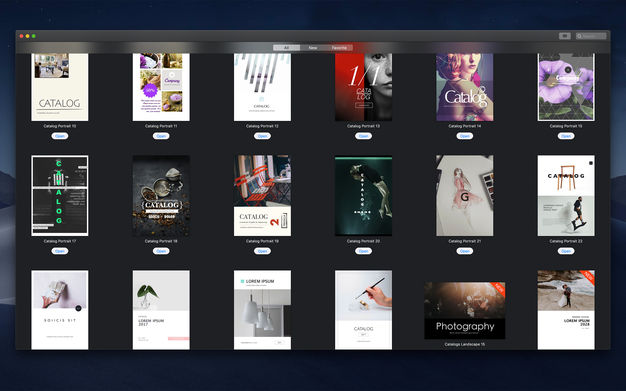The width and height of the screenshot is (626, 391).
Task: Click the 'Catalog Portrait 14' label
Action: click(465, 126)
